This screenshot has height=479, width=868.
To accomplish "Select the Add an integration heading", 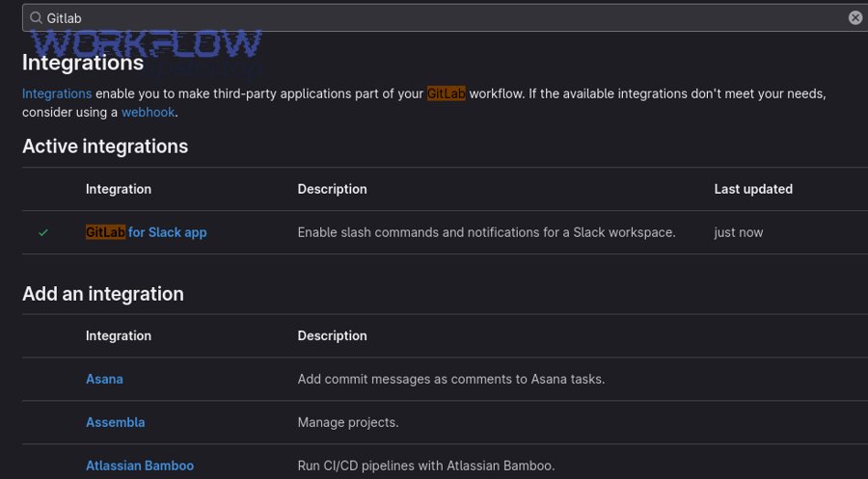I will (103, 294).
